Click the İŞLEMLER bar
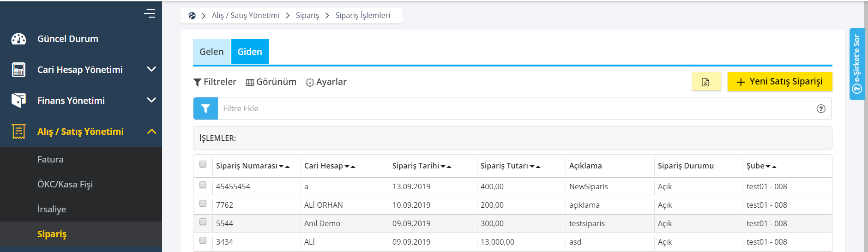 click(x=512, y=138)
